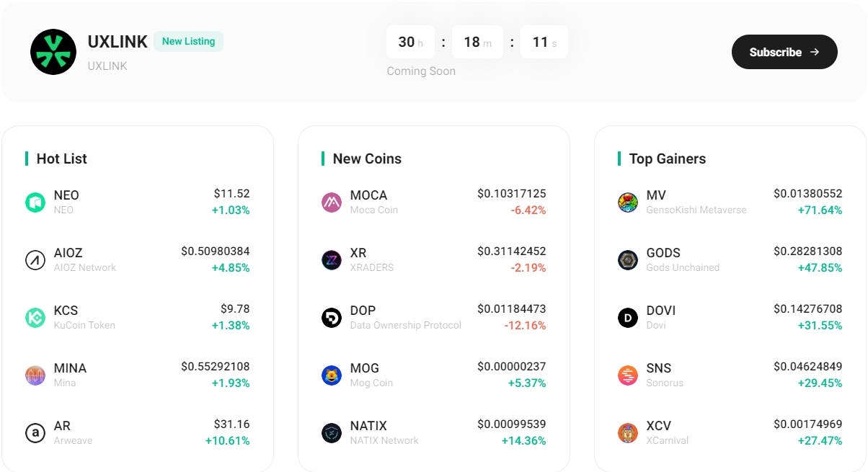Click the Moca Coin logo icon
This screenshot has width=868, height=472.
332,202
